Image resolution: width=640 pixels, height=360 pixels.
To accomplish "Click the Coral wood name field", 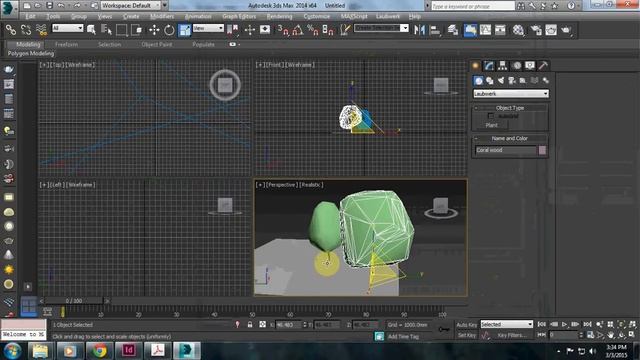I will coord(505,150).
